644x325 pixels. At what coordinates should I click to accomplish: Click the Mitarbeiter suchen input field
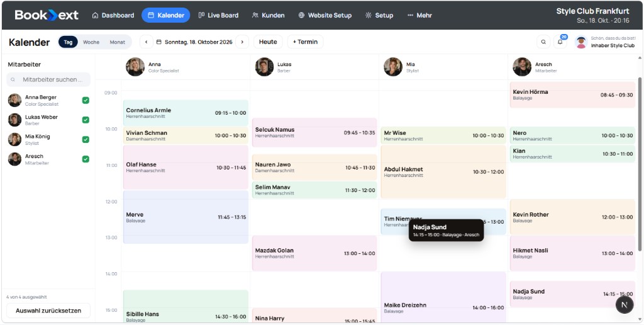[48, 79]
